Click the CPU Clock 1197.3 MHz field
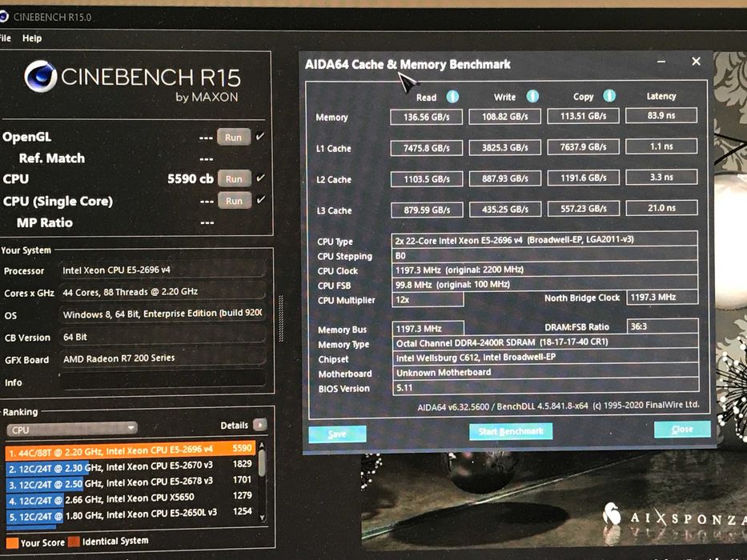Image resolution: width=747 pixels, height=560 pixels. pyautogui.click(x=544, y=270)
